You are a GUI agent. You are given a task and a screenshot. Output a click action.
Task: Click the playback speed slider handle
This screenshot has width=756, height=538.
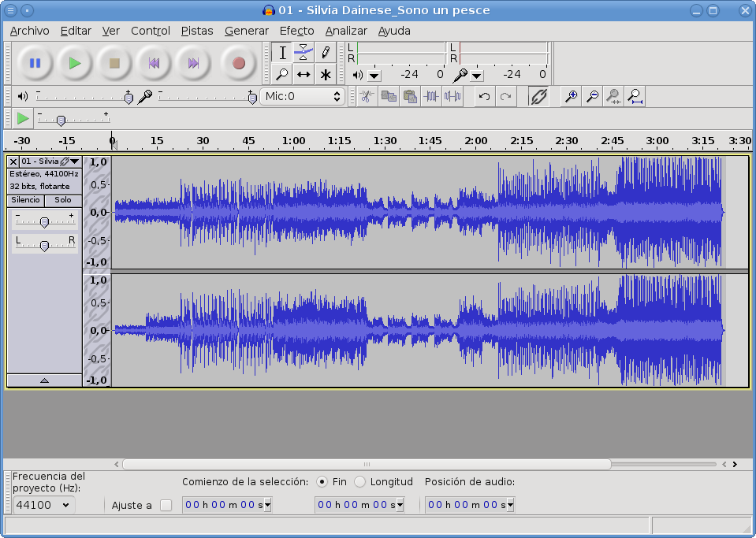pyautogui.click(x=61, y=121)
